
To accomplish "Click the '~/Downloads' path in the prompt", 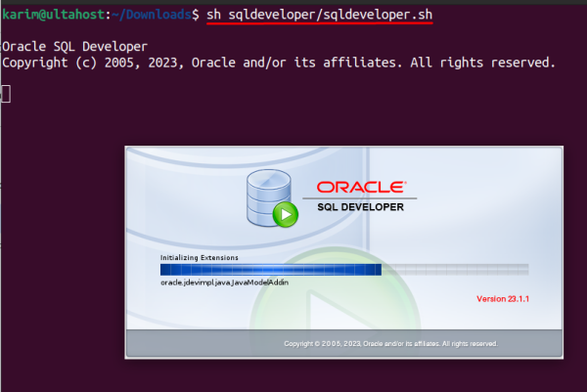I will tap(152, 15).
